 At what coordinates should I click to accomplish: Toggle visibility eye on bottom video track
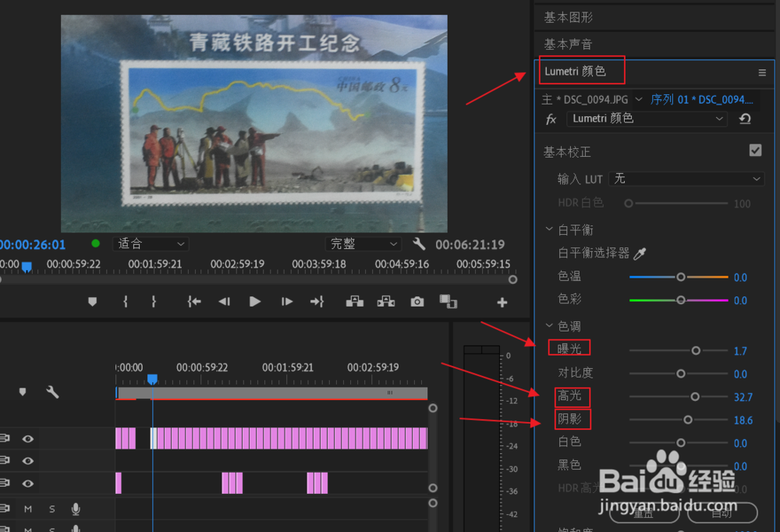tap(28, 483)
